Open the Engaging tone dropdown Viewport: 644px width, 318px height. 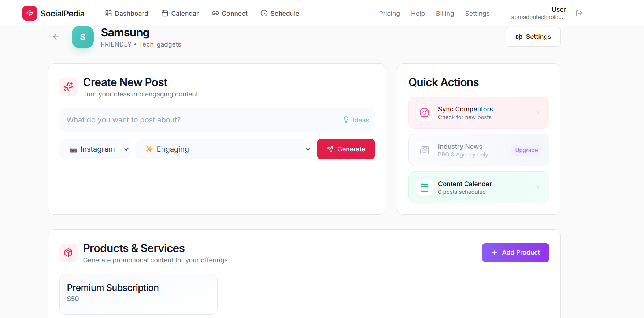(223, 149)
